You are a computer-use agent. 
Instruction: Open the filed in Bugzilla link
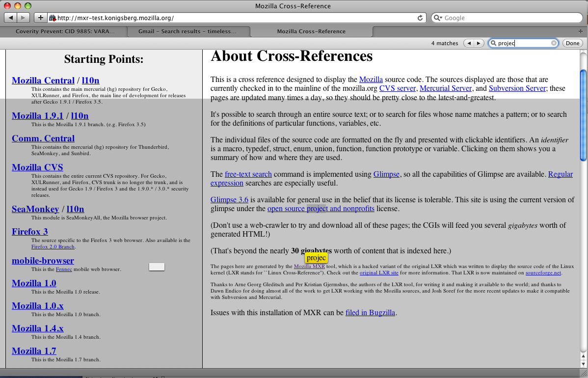tap(370, 313)
